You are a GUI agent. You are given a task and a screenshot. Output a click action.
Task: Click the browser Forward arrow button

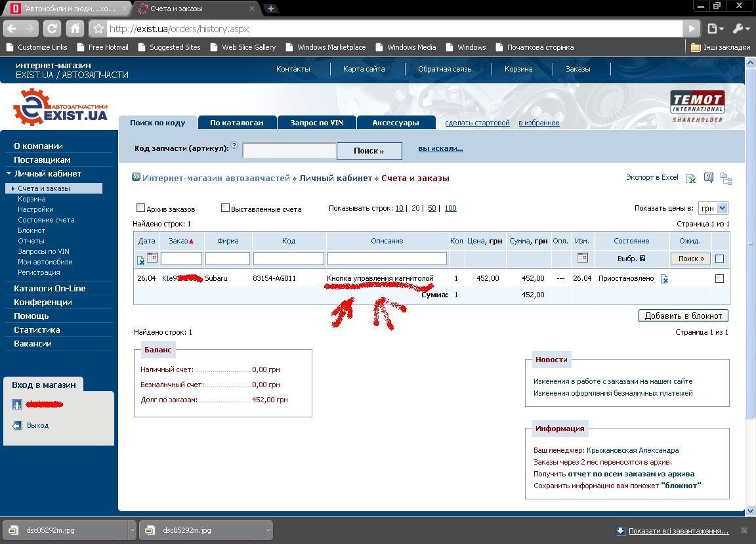click(x=30, y=28)
